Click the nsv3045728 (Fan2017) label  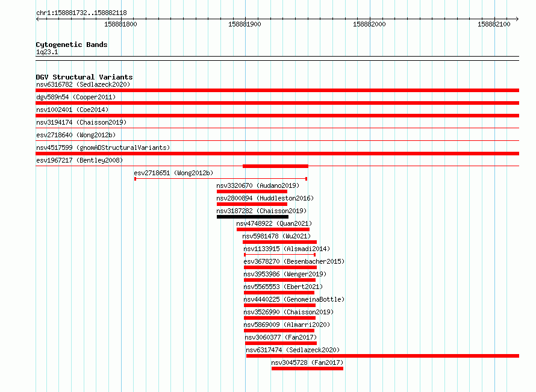307,362
